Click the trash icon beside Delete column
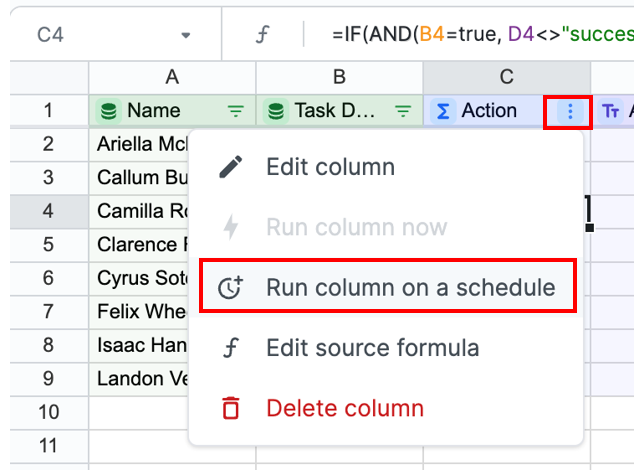 click(x=231, y=408)
